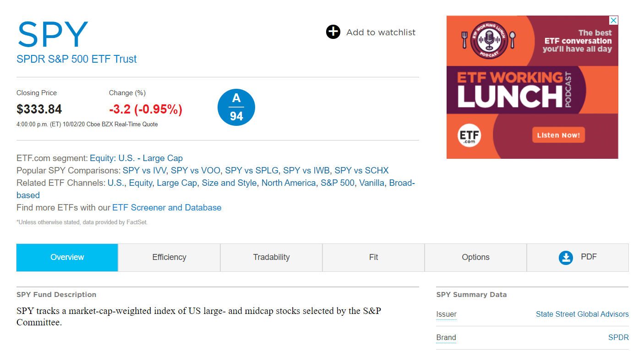Open North America channel link
This screenshot has width=644, height=351.
(x=289, y=183)
